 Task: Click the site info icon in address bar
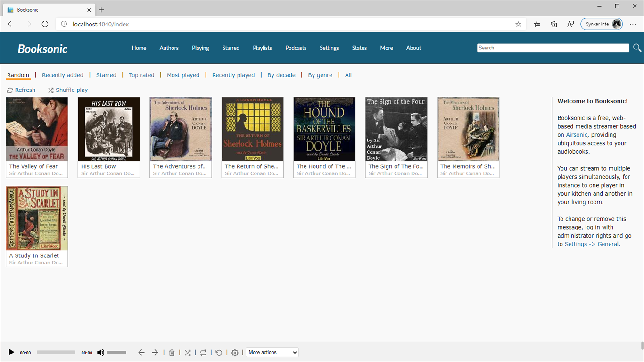64,24
